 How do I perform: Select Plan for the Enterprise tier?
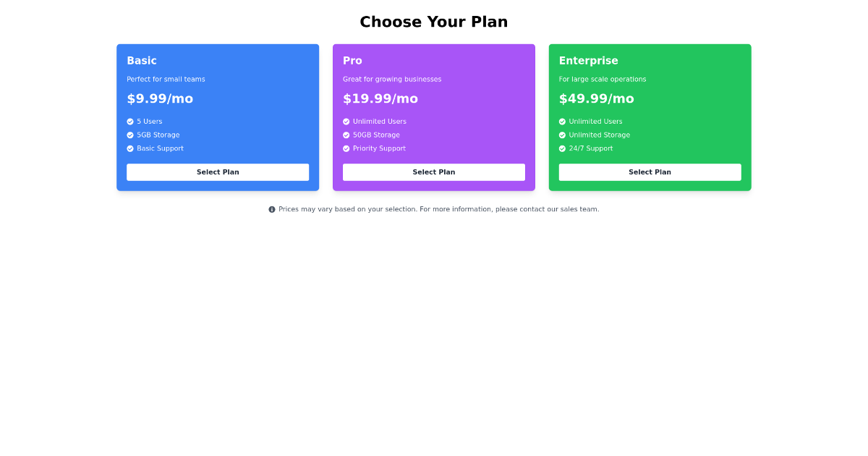[650, 172]
